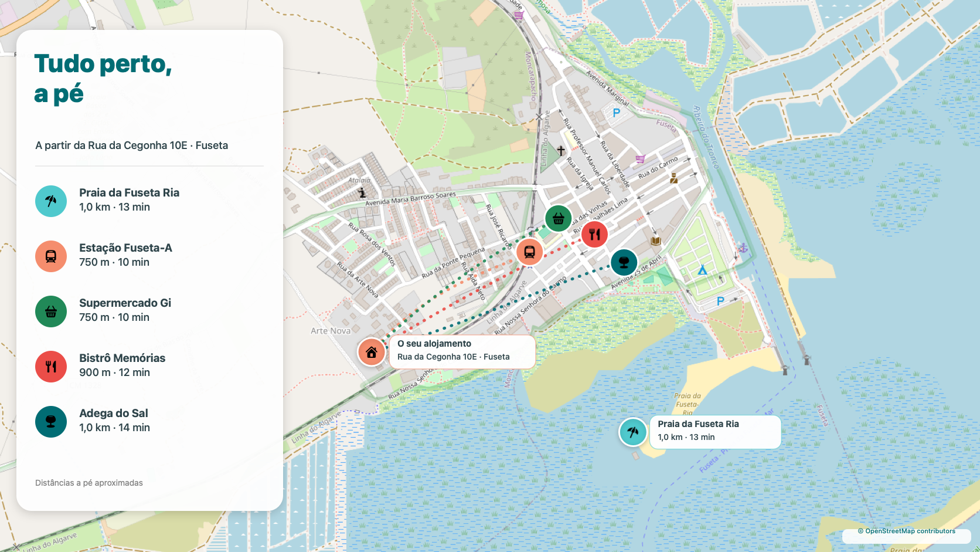Screen dimensions: 980x552
Task: Click the anchor harbour symbol on the map
Action: [x=743, y=248]
